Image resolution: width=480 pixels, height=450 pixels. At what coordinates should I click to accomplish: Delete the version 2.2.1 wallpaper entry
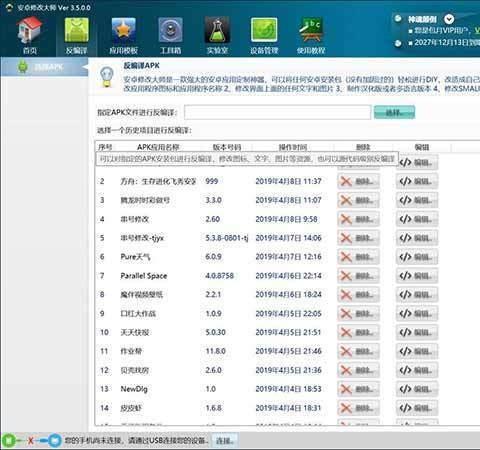tap(358, 295)
